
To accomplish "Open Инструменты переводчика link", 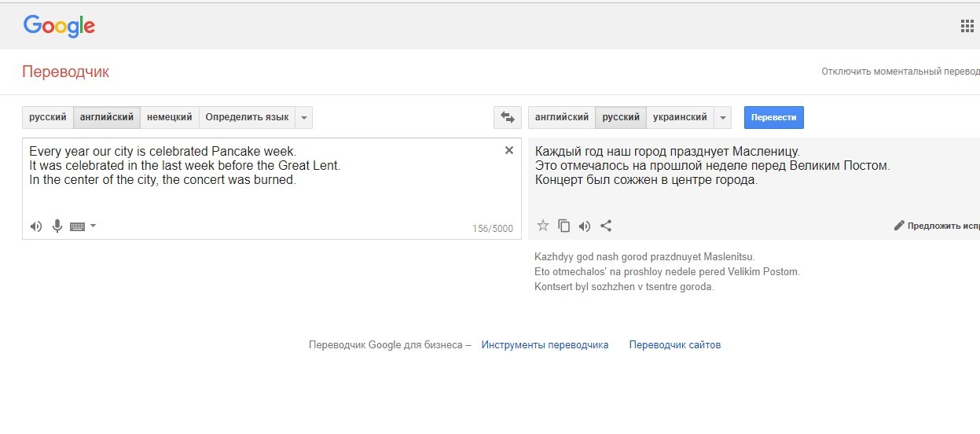I will click(x=545, y=345).
